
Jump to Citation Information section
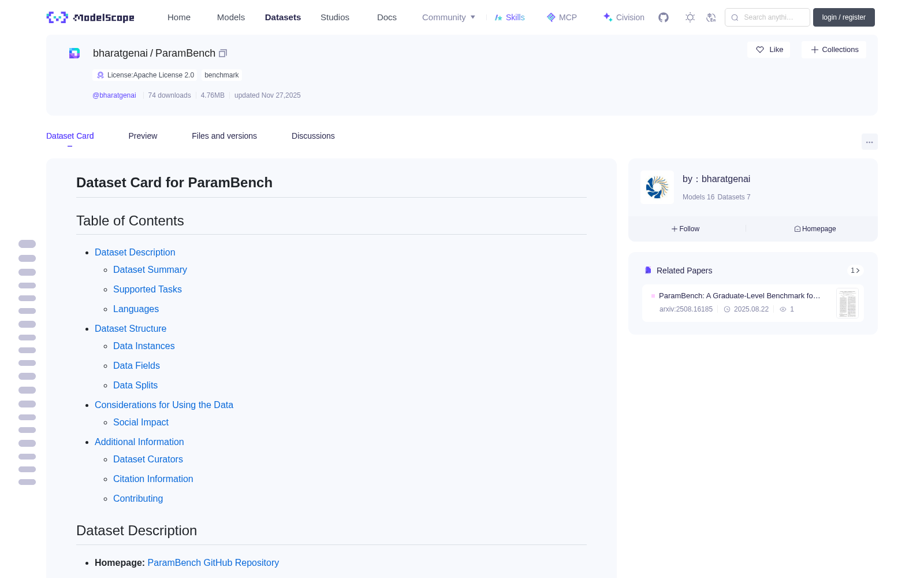(x=153, y=479)
